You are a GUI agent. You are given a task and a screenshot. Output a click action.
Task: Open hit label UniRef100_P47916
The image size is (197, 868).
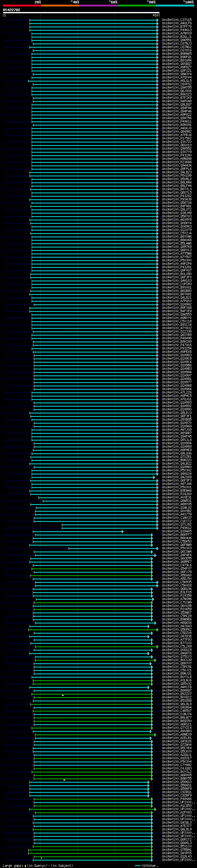[177, 345]
